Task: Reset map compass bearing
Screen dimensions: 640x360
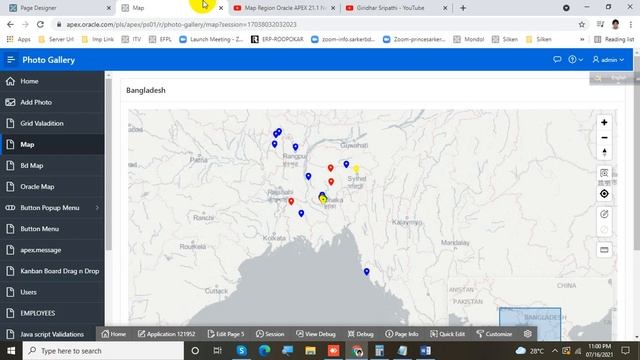Action: (604, 153)
